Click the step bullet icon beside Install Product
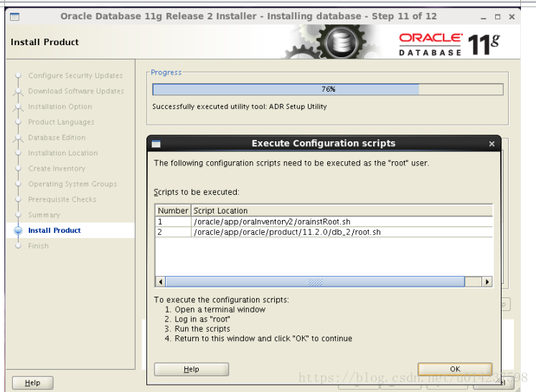 pyautogui.click(x=18, y=231)
